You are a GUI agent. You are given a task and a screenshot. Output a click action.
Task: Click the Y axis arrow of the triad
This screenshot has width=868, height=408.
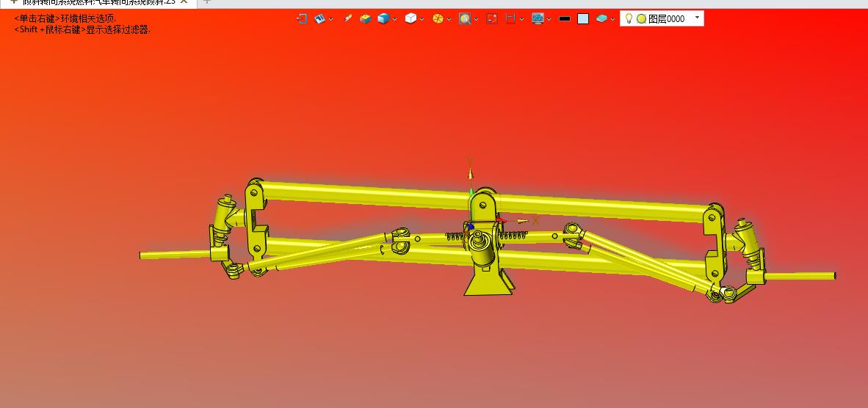click(470, 174)
